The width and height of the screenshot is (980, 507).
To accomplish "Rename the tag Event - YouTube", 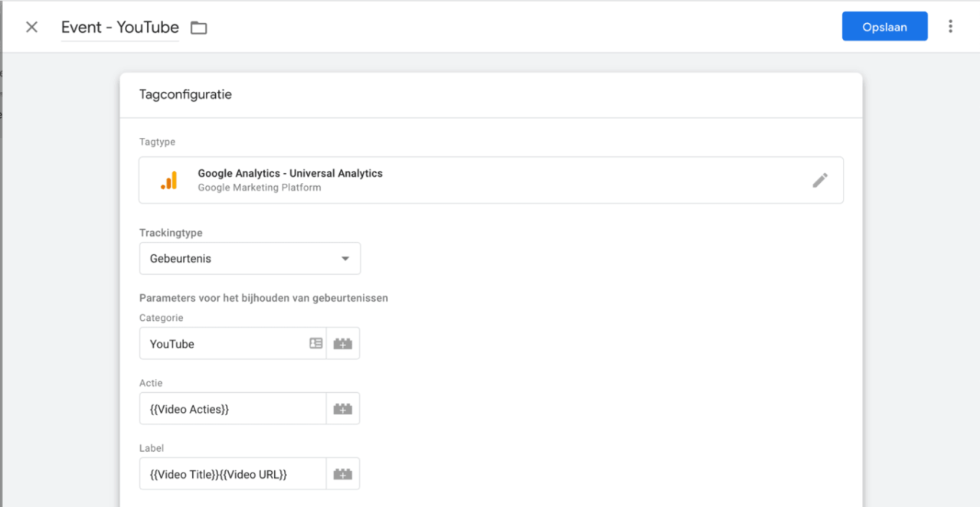I will [x=119, y=27].
